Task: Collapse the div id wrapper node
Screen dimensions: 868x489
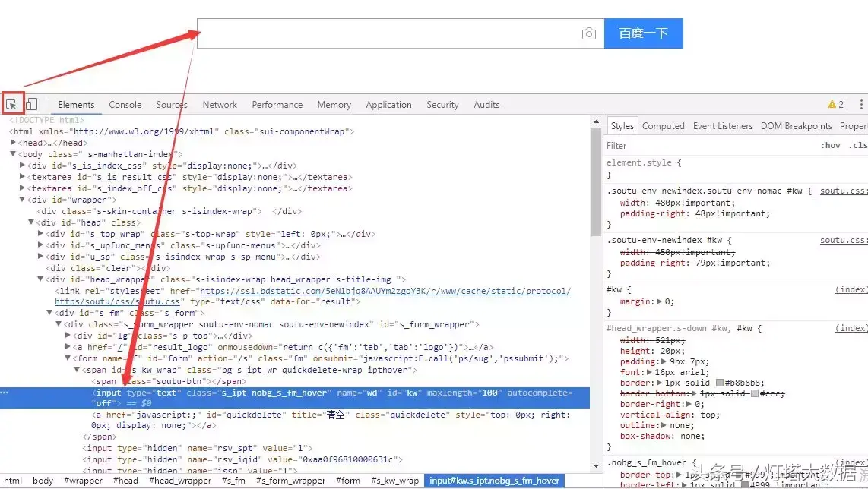Action: (22, 199)
